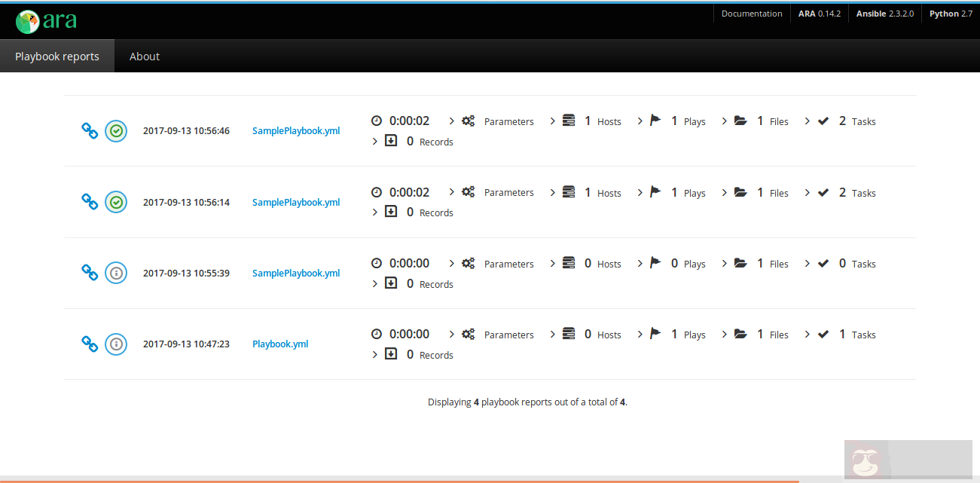Expand the Tasks chevron on the Playbook.yml row
Image resolution: width=980 pixels, height=483 pixels.
(806, 333)
